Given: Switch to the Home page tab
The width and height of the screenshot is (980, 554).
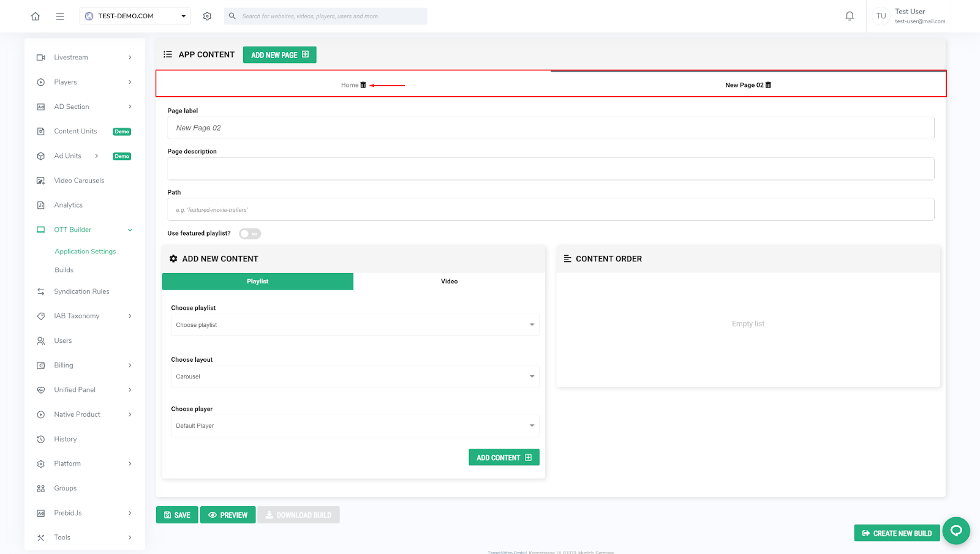Looking at the screenshot, I should (350, 85).
